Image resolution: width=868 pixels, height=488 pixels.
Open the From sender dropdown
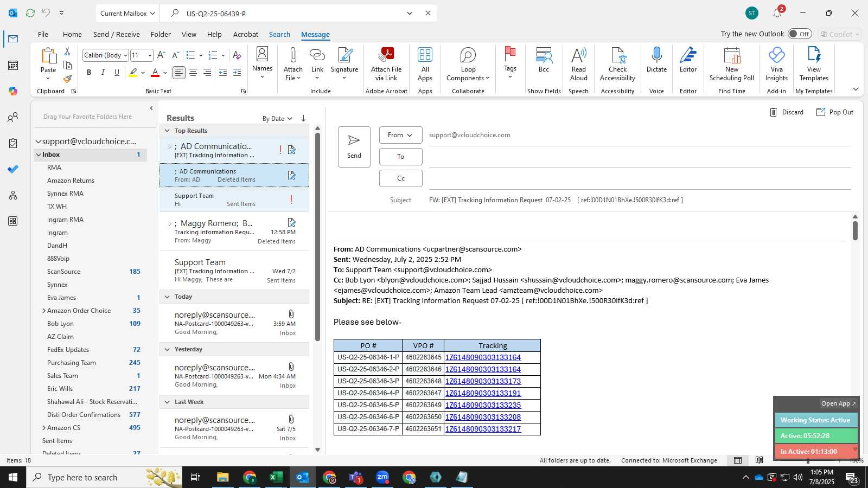(x=400, y=135)
